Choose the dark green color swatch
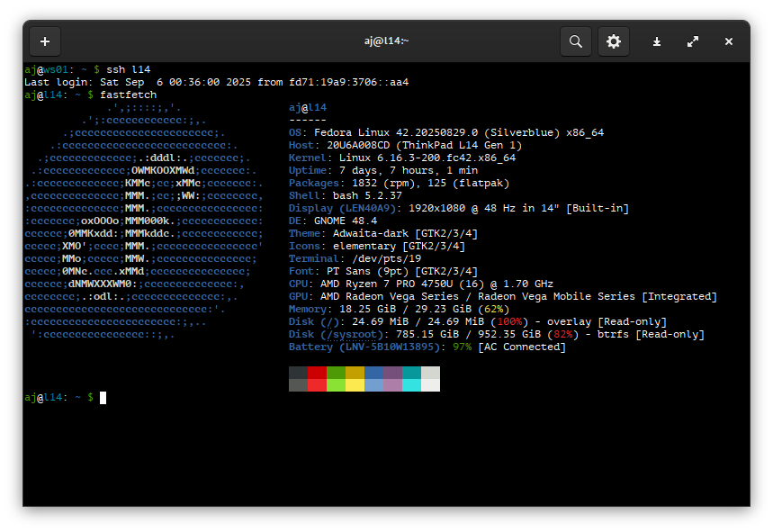This screenshot has width=773, height=532. 336,373
